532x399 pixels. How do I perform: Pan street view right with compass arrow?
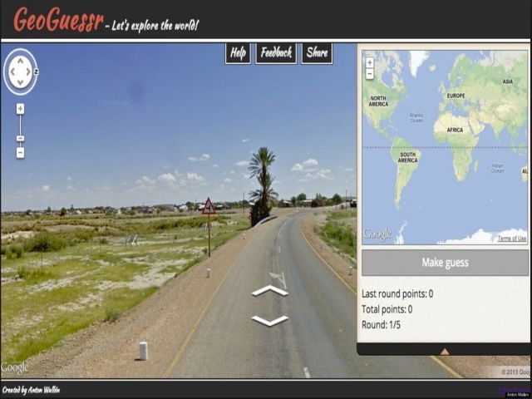(x=28, y=72)
